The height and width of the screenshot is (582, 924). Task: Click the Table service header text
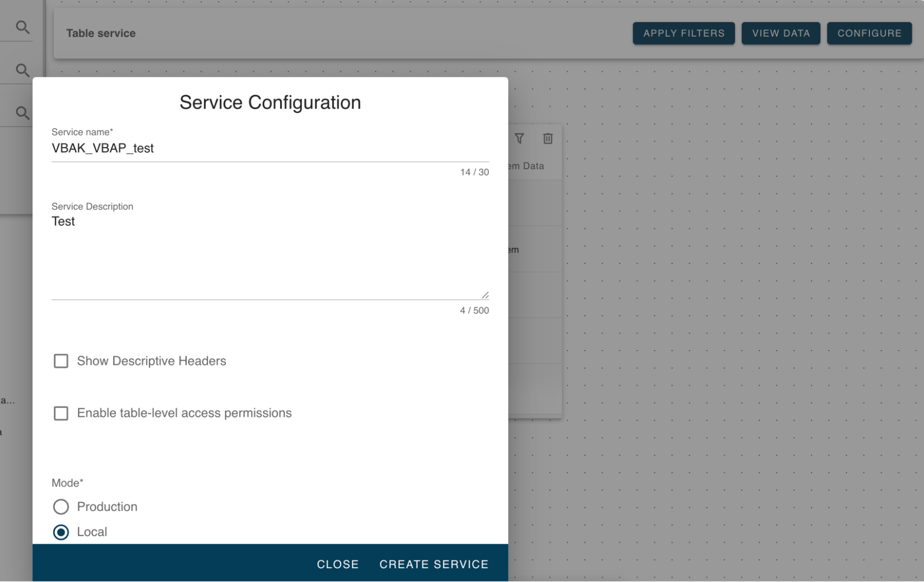[x=101, y=33]
